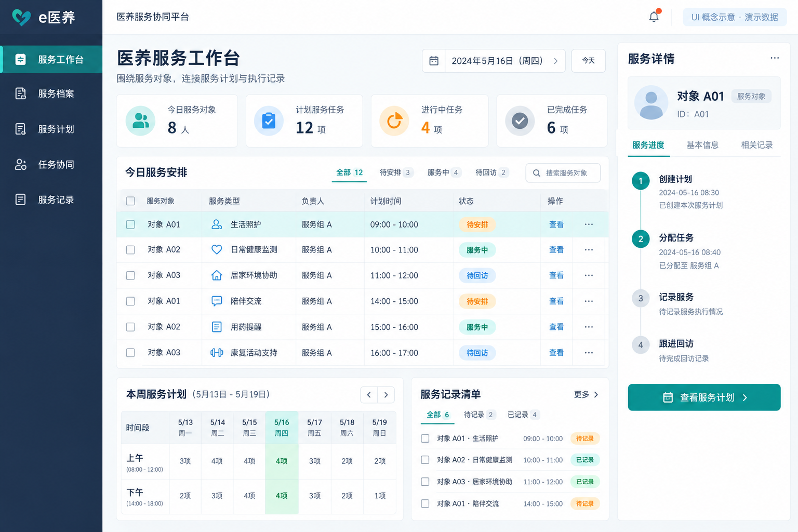Image resolution: width=798 pixels, height=532 pixels.
Task: Check 对象 A01 · 生活照护 in 服务记录清单
Action: [425, 438]
